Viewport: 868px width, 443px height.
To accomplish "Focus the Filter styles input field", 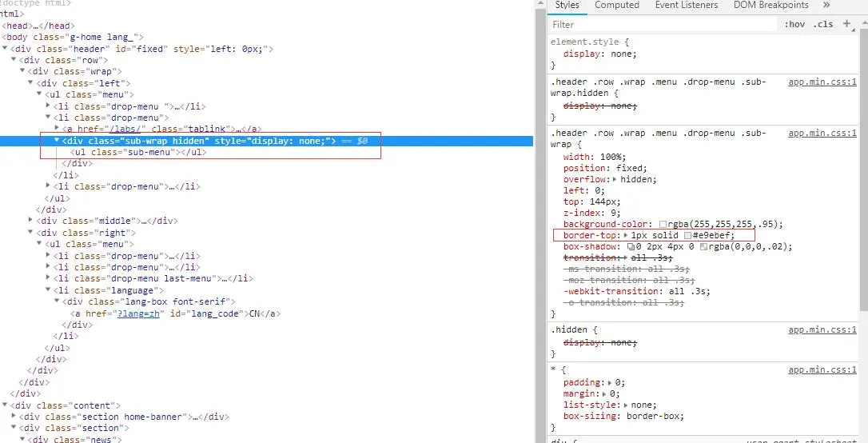I will [x=664, y=24].
